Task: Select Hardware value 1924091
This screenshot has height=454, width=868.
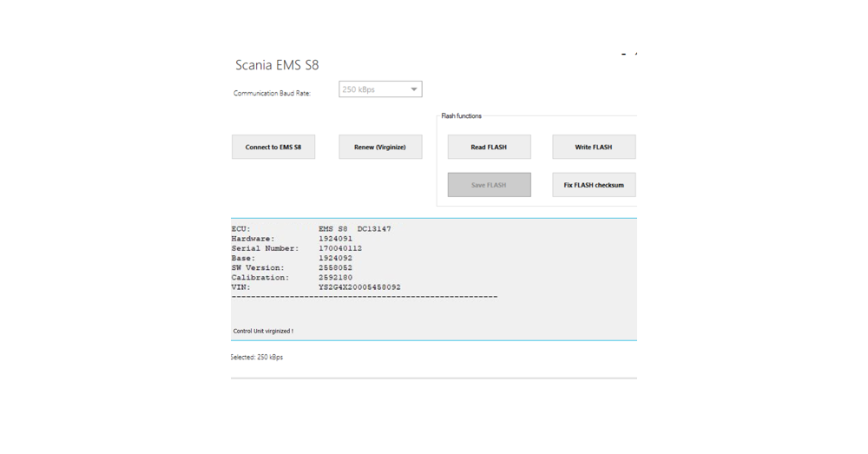Action: [335, 239]
